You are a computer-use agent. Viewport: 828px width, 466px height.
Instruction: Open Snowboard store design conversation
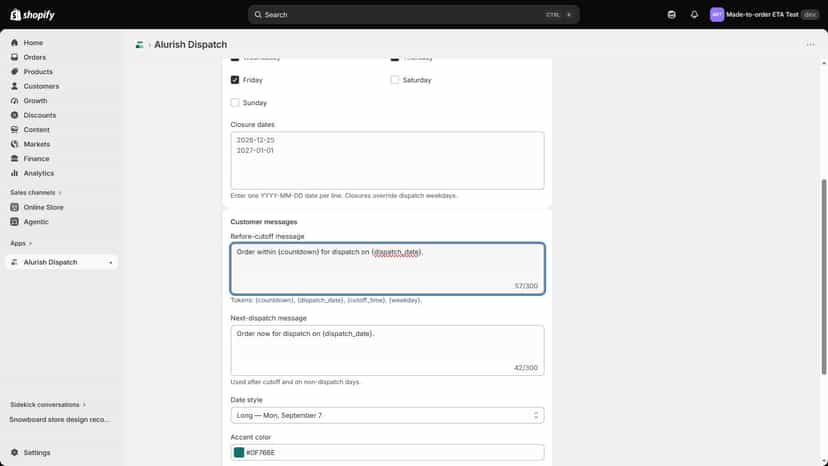point(60,420)
